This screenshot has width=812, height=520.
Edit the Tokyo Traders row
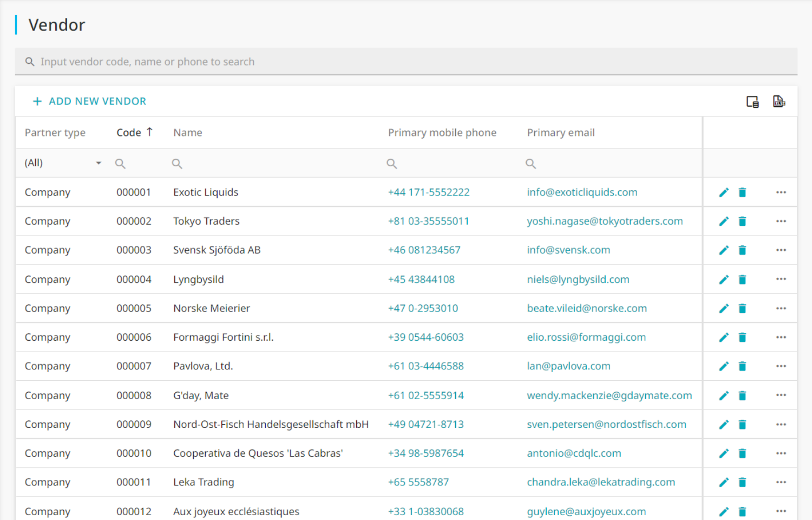click(x=724, y=221)
